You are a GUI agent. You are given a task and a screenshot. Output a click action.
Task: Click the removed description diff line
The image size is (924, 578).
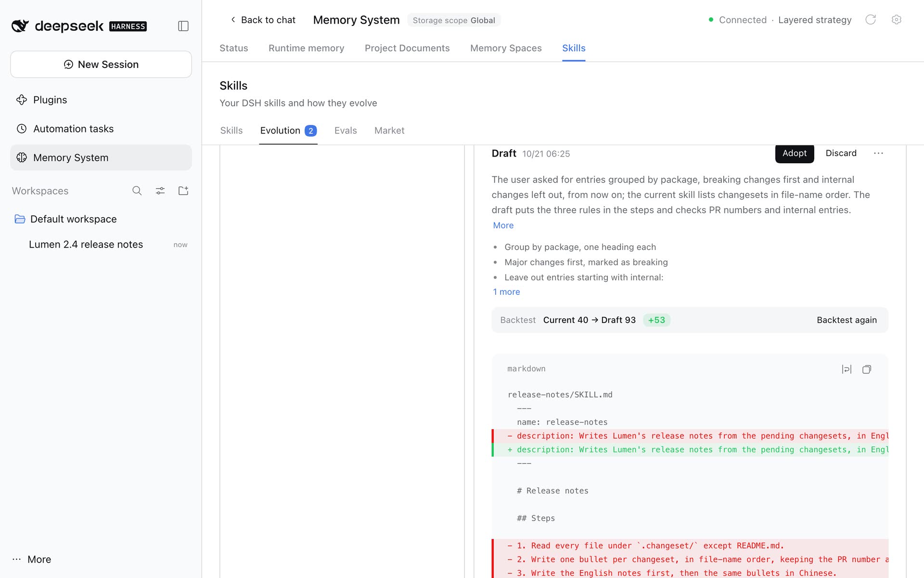[x=690, y=436]
